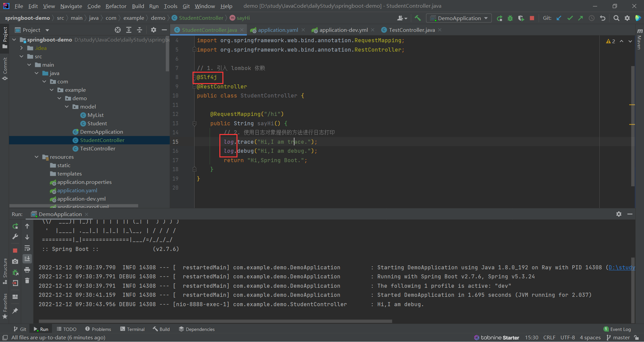Click sayHi breadcrumb item
644x342 pixels.
[240, 18]
